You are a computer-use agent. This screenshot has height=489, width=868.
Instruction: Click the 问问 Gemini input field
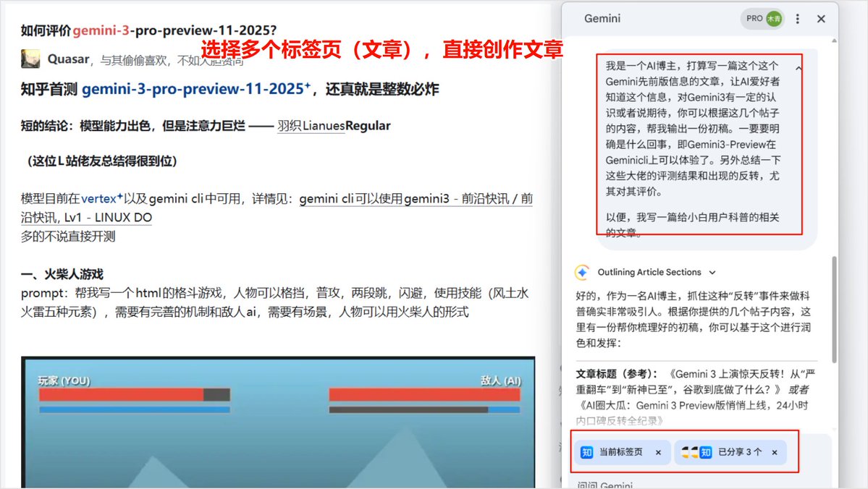(x=701, y=485)
